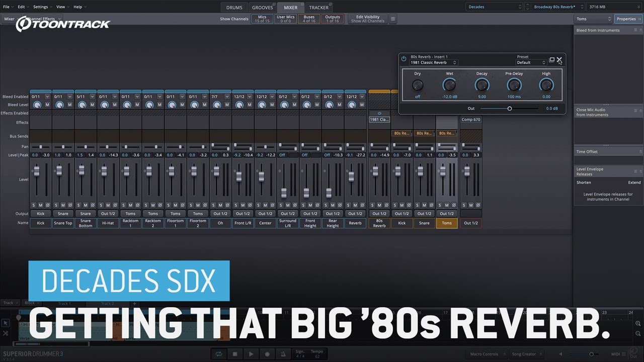The height and width of the screenshot is (362, 644).
Task: Open the File menu
Action: coord(8,7)
